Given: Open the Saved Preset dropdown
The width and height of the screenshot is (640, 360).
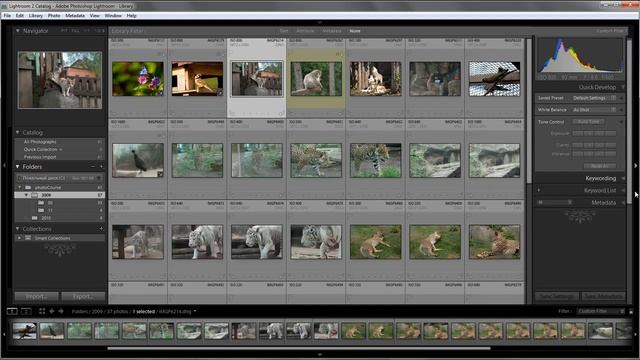Looking at the screenshot, I should pyautogui.click(x=594, y=98).
